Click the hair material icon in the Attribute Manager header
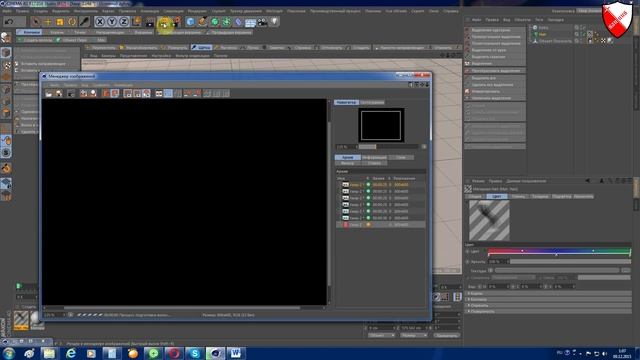The image size is (640, 360). point(468,189)
